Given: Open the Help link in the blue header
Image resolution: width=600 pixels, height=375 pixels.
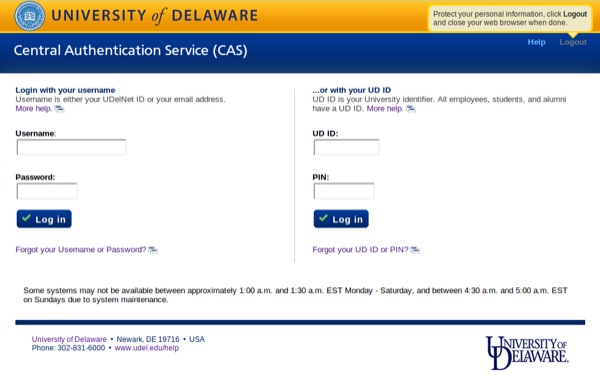Looking at the screenshot, I should coord(536,42).
